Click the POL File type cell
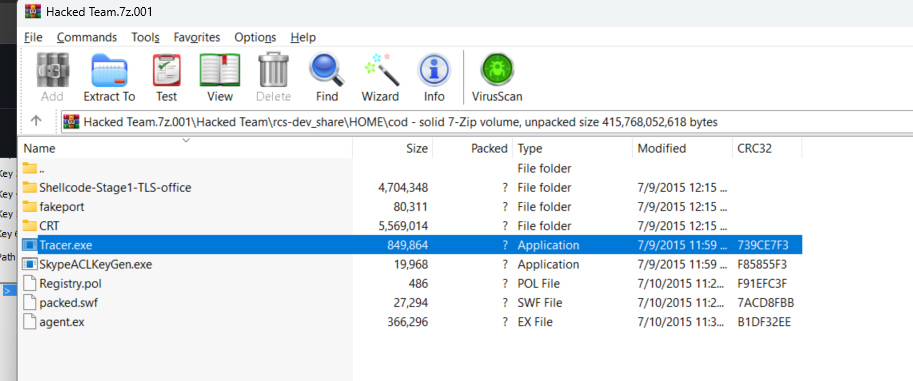The height and width of the screenshot is (381, 913). click(x=539, y=284)
